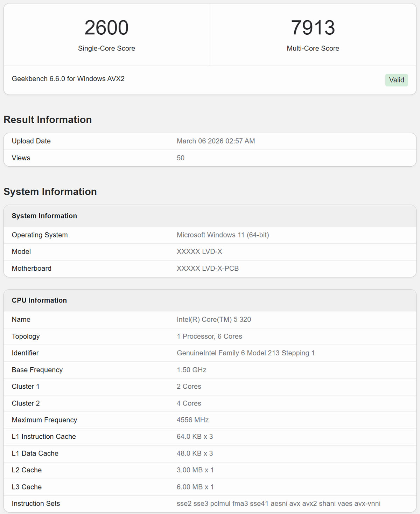Click the GenuineIntel Family 6 identifier text
The image size is (420, 514).
(245, 353)
